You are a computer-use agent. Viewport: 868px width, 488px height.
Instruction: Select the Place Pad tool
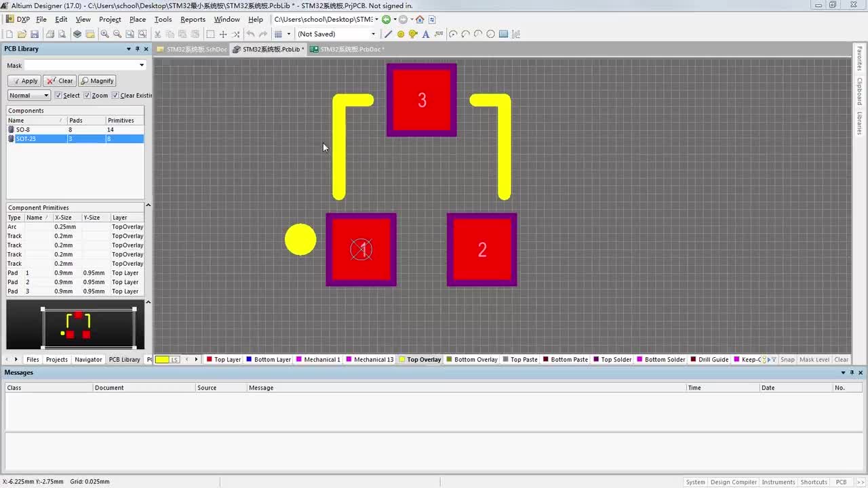click(x=401, y=34)
